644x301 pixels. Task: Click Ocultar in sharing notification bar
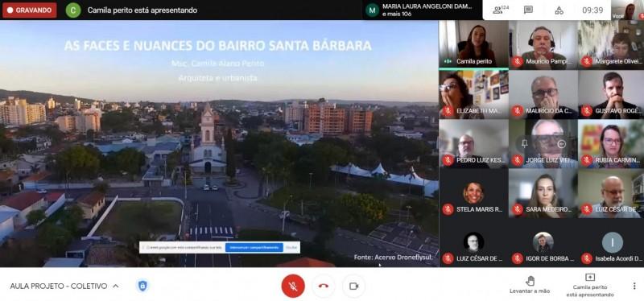pos(291,248)
